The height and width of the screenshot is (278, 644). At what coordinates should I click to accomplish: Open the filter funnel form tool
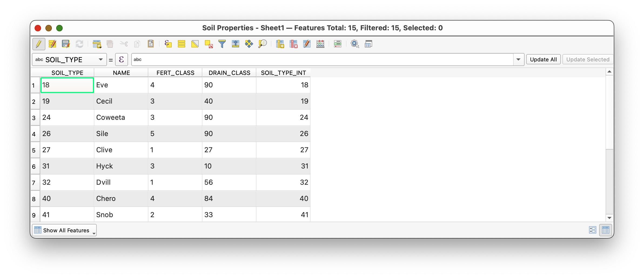point(222,44)
